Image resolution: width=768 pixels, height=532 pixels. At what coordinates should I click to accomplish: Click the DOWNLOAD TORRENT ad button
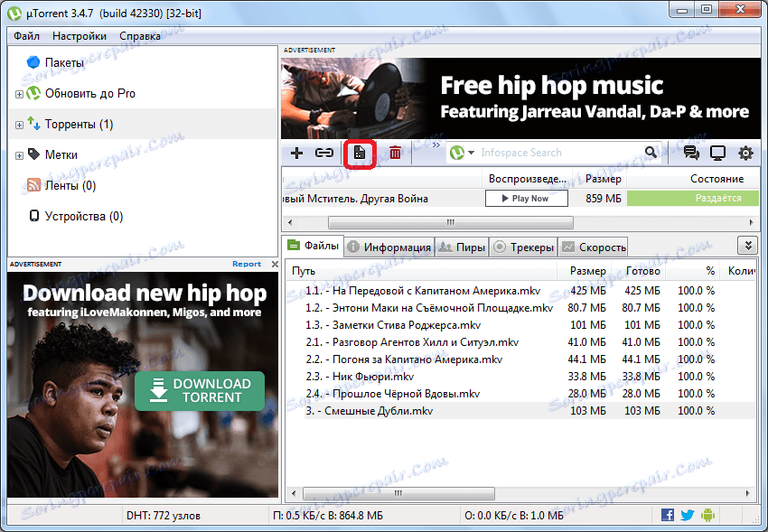coord(200,391)
